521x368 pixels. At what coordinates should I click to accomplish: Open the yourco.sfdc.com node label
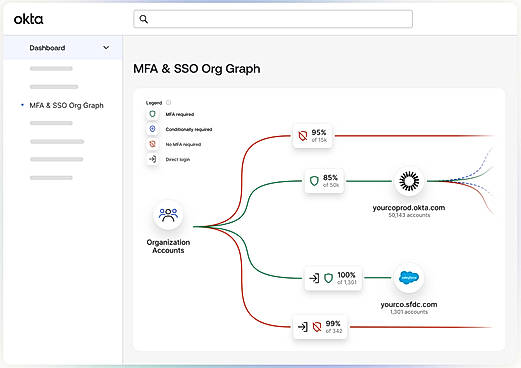(x=409, y=304)
